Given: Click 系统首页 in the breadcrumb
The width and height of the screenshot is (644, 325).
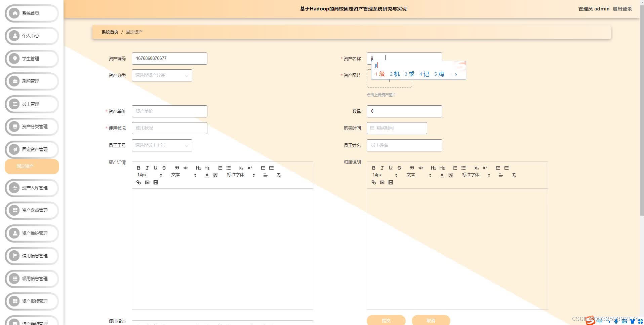Looking at the screenshot, I should pyautogui.click(x=110, y=32).
